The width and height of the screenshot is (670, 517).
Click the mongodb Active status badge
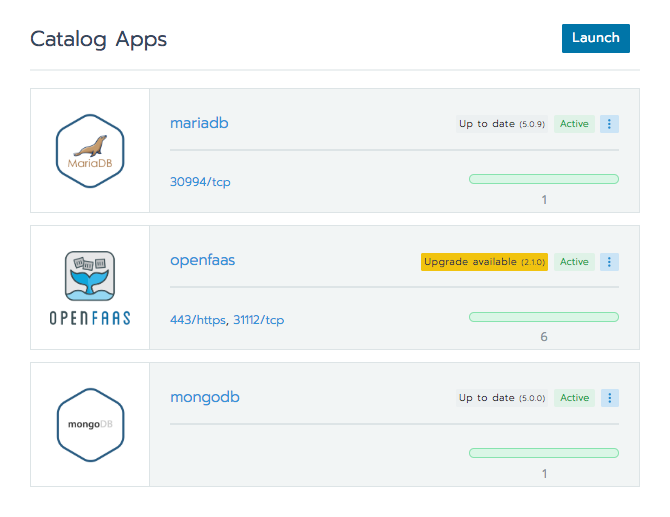(x=574, y=398)
